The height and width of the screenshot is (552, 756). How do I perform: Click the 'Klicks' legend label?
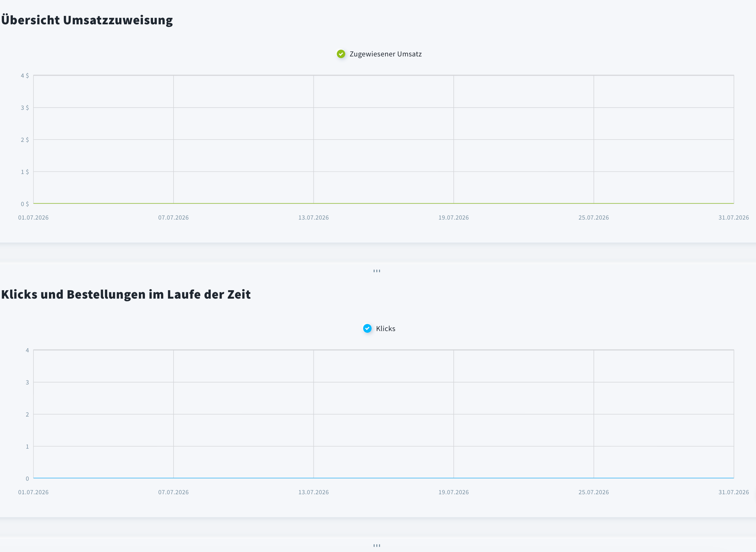pyautogui.click(x=385, y=328)
